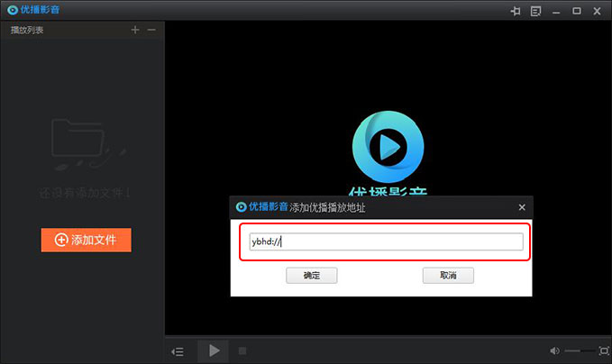The height and width of the screenshot is (364, 612).
Task: Click the plus icon in playlist header
Action: click(x=135, y=30)
